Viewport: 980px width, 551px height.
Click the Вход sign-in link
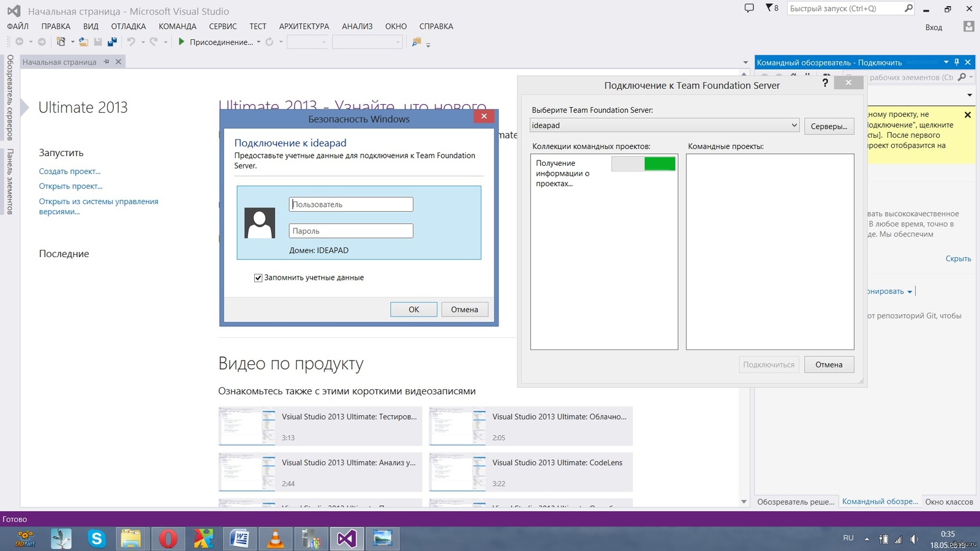click(x=933, y=27)
